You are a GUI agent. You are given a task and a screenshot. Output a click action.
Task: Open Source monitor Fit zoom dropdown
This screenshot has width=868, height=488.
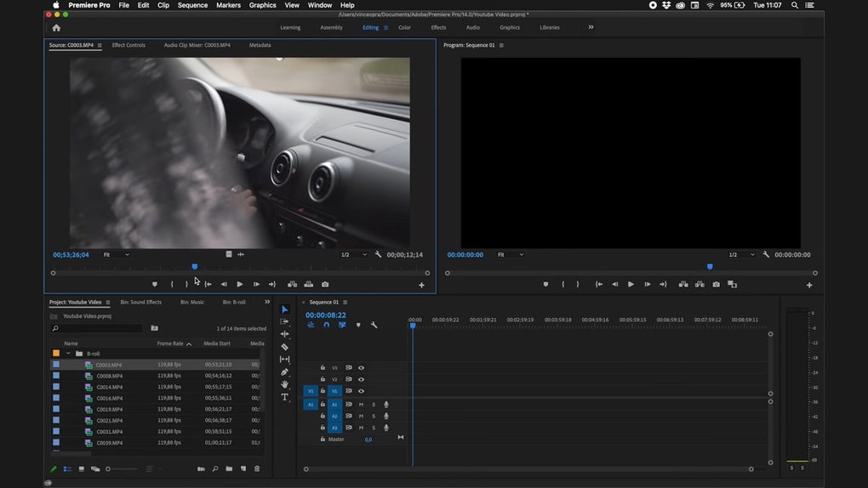117,254
